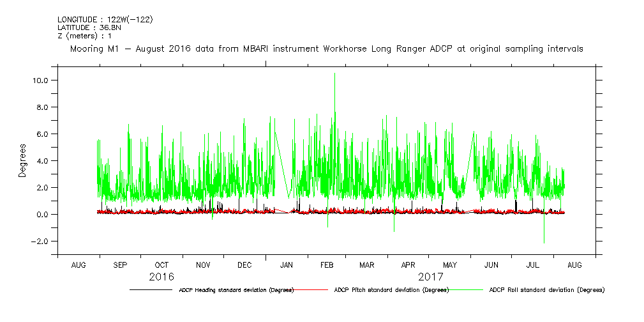Click the line sample left of Heading legend

point(150,290)
